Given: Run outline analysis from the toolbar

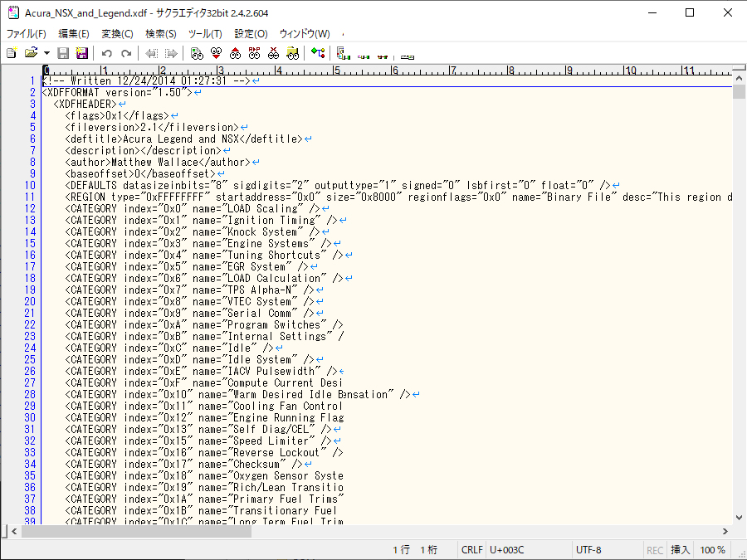Looking at the screenshot, I should 318,53.
